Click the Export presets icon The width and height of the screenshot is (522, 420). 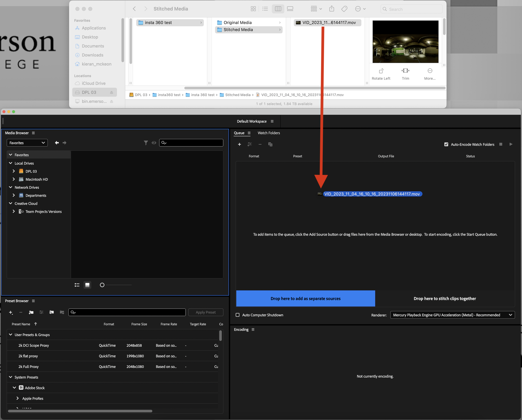coord(62,312)
